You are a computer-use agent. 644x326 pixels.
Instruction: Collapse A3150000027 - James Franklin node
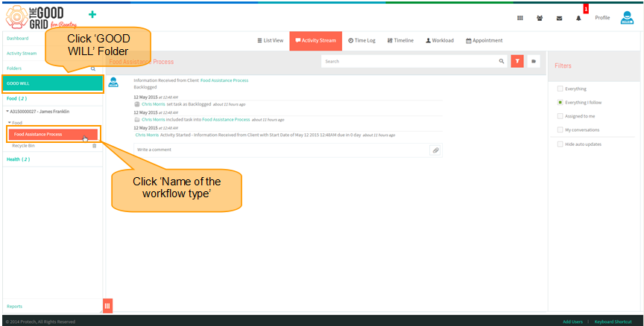(7, 112)
